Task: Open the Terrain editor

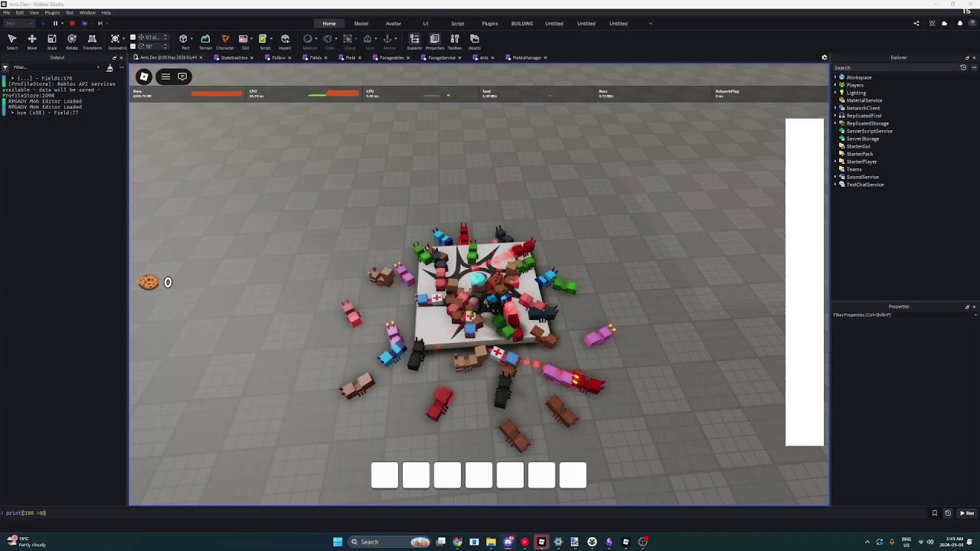Action: click(205, 41)
